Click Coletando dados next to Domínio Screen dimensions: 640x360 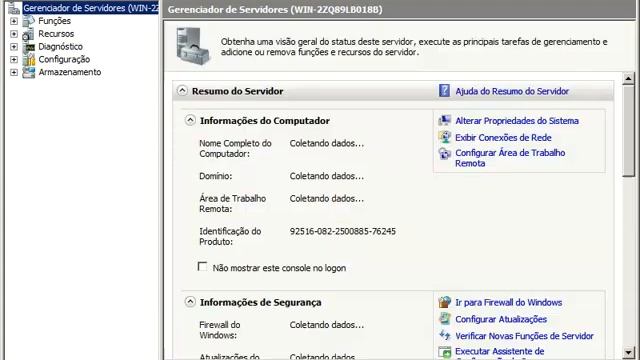click(327, 176)
